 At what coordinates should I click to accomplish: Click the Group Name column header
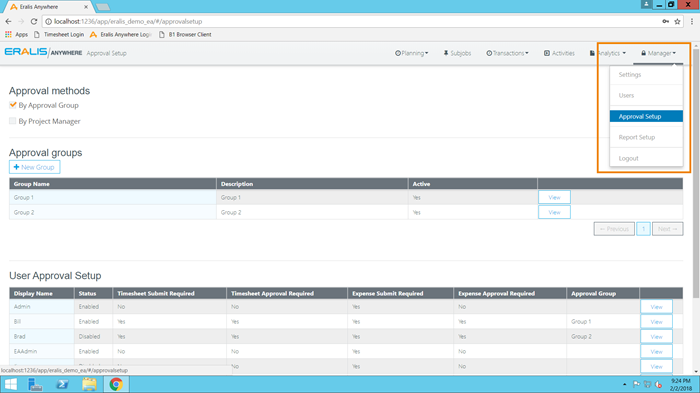[x=112, y=184]
